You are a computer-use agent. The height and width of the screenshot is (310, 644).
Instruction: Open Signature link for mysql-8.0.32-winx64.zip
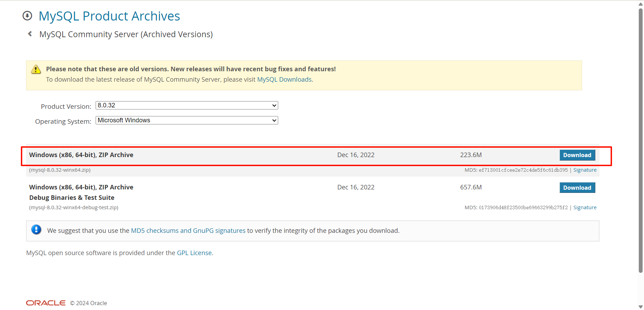click(x=585, y=170)
